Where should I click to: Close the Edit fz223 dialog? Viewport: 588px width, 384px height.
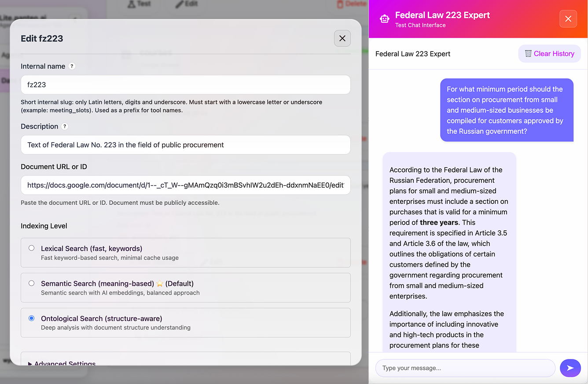point(342,38)
